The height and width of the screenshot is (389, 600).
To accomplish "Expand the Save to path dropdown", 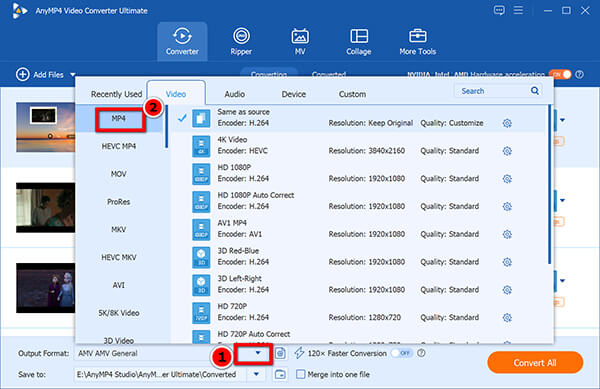I will click(256, 374).
